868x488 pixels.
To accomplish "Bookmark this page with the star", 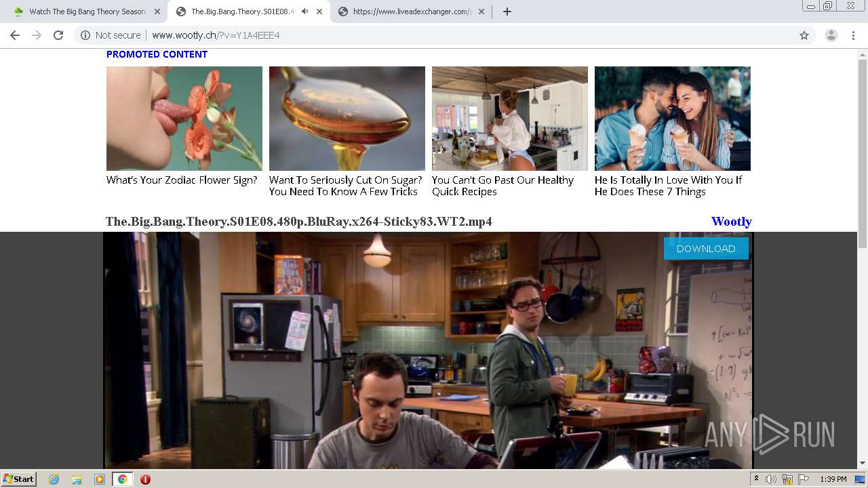I will pos(804,35).
